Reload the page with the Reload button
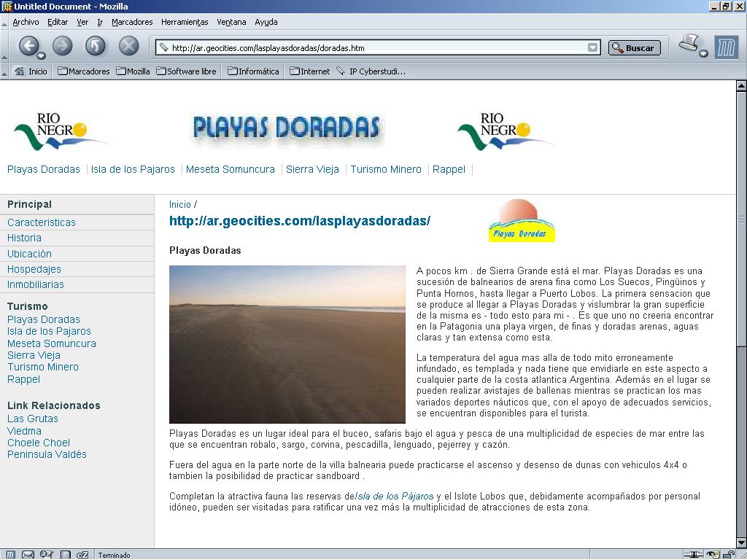This screenshot has height=560, width=747. [96, 46]
